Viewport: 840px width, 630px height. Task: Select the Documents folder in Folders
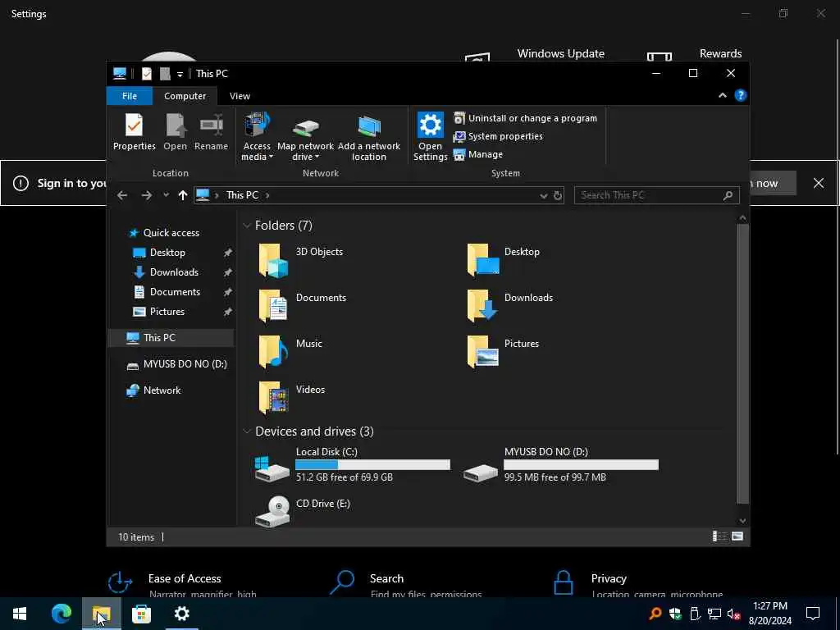(273, 306)
